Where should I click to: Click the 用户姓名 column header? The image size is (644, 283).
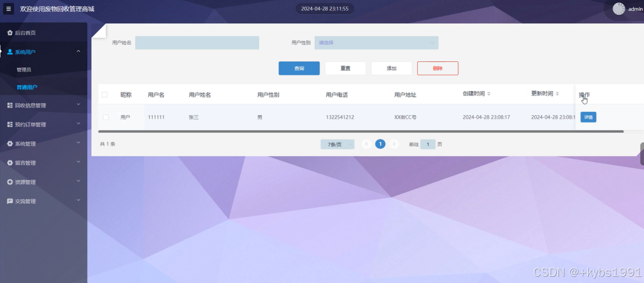coord(200,95)
